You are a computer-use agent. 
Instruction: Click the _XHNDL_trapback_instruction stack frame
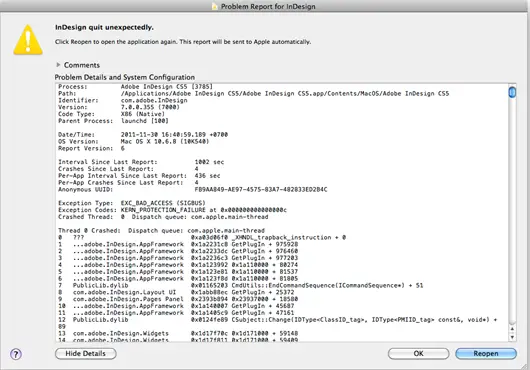tap(202, 238)
